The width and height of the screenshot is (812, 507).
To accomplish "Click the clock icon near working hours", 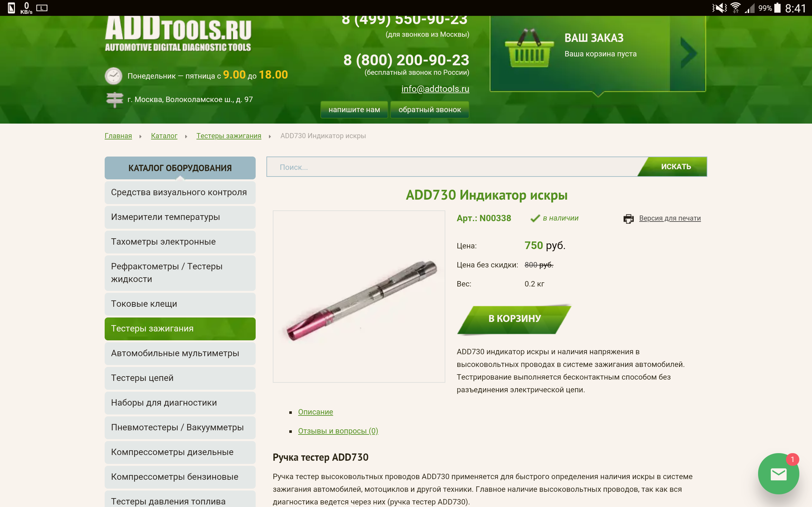I will pos(114,76).
